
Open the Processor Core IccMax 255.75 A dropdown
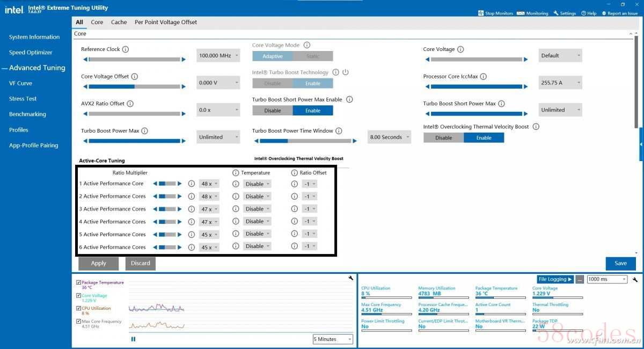560,83
